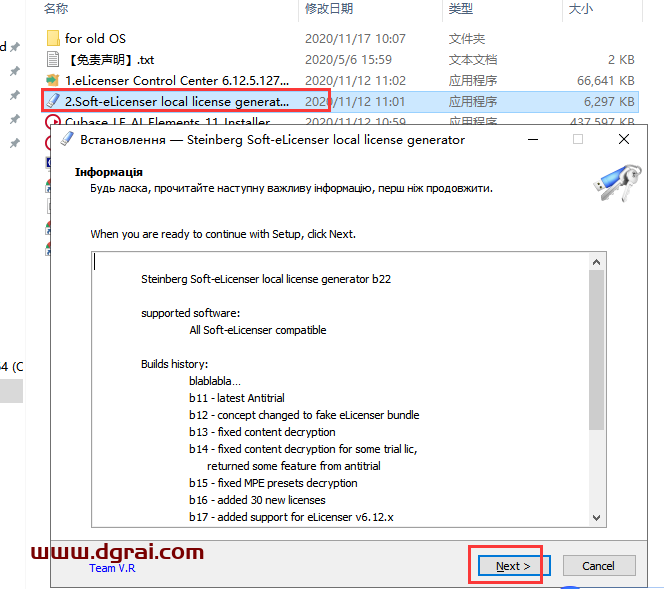
Task: Click the '6,297 KB' size cell
Action: (609, 102)
